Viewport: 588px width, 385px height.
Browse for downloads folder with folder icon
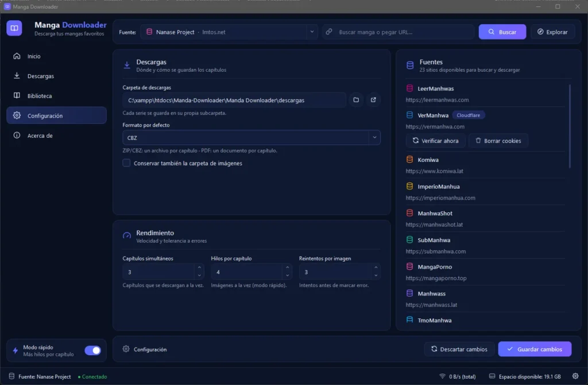pos(356,100)
